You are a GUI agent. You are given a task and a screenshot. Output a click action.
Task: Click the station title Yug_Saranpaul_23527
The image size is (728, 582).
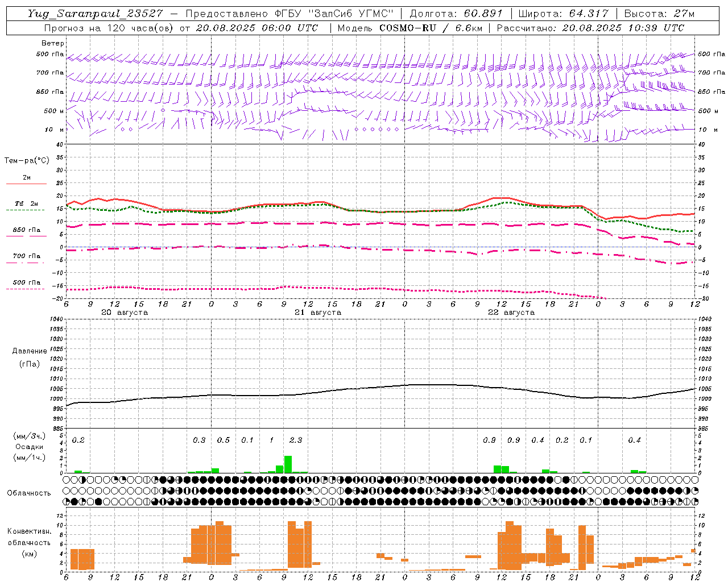coord(95,14)
